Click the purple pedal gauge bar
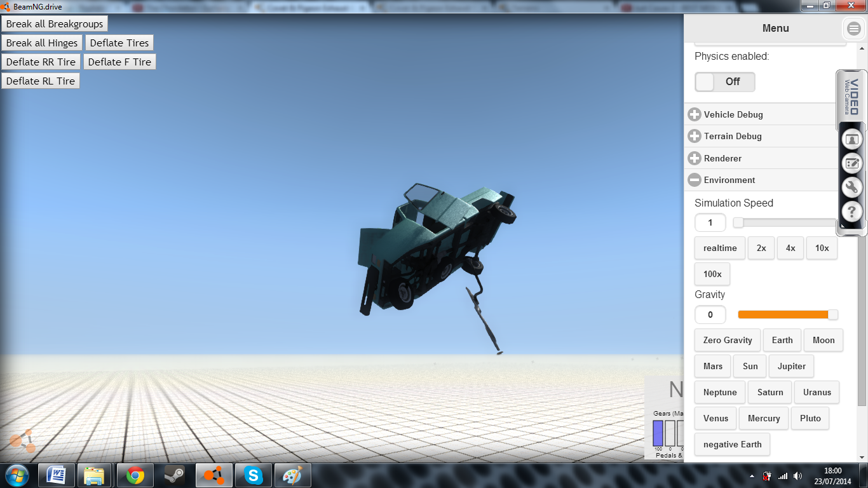 [658, 433]
